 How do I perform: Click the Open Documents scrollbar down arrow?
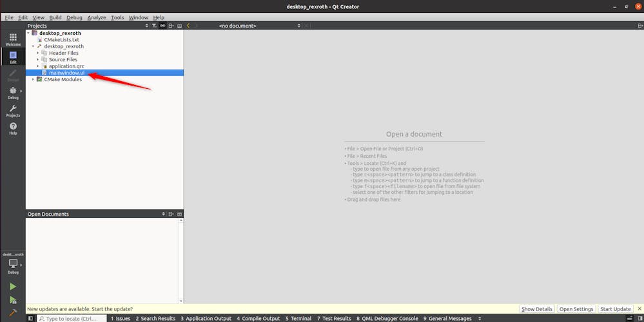tap(181, 301)
